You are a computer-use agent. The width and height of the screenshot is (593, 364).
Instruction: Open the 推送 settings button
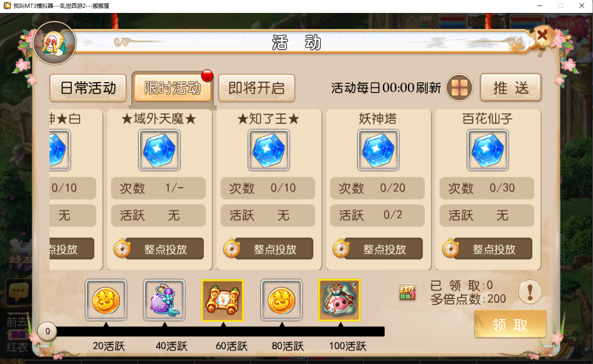(511, 87)
